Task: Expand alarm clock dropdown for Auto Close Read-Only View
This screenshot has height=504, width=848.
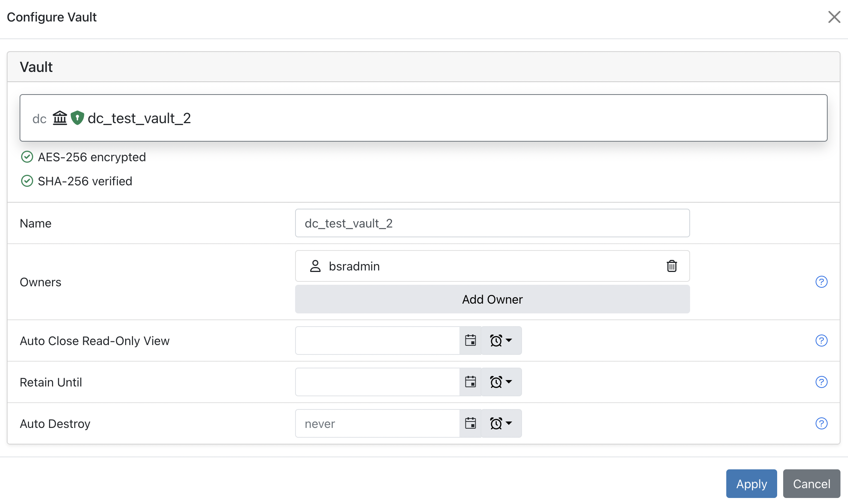Action: pos(501,341)
